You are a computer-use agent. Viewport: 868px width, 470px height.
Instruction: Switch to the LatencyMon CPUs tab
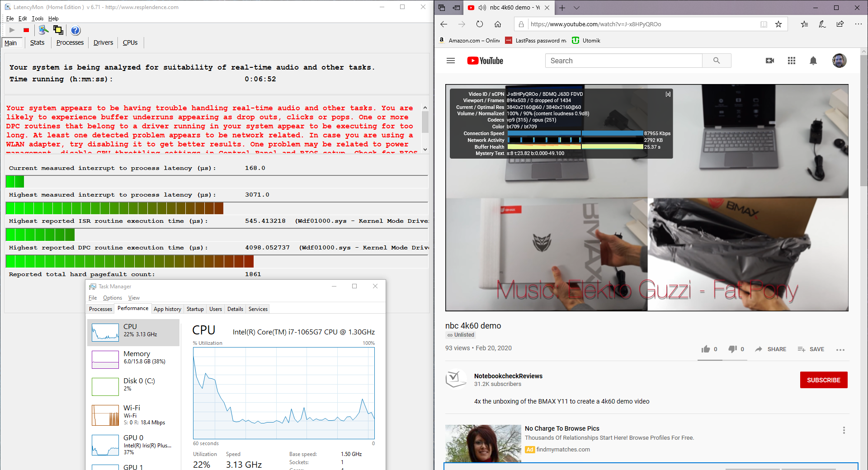pos(130,42)
